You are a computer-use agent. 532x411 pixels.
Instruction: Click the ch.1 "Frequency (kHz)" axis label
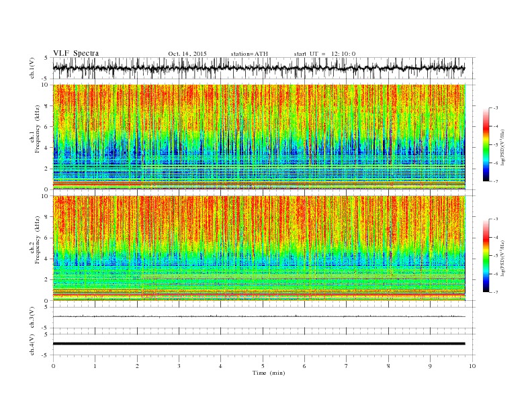click(38, 129)
